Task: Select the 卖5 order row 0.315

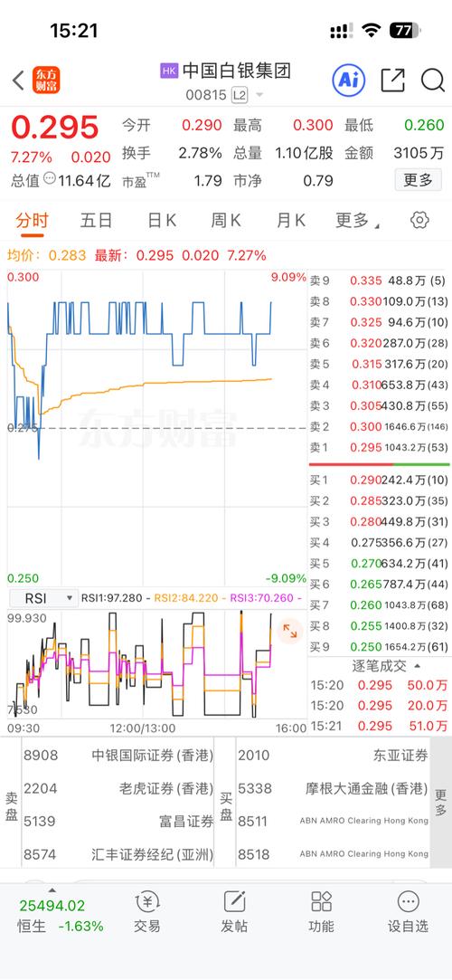Action: (380, 365)
